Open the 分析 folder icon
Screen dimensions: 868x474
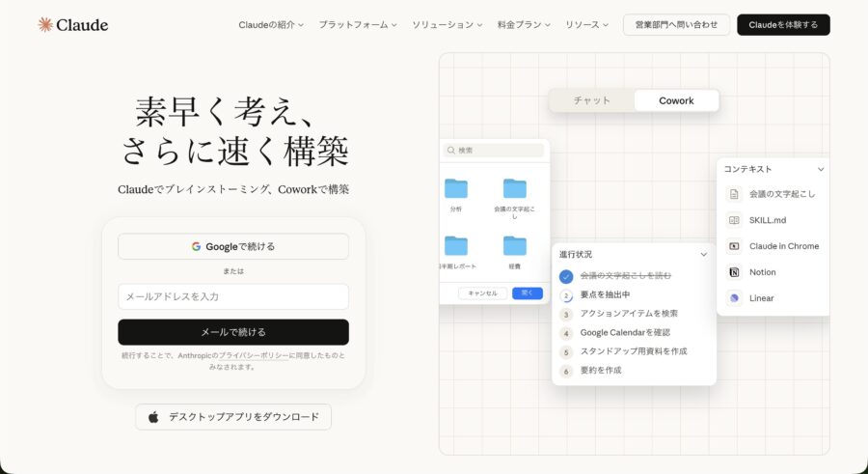456,188
